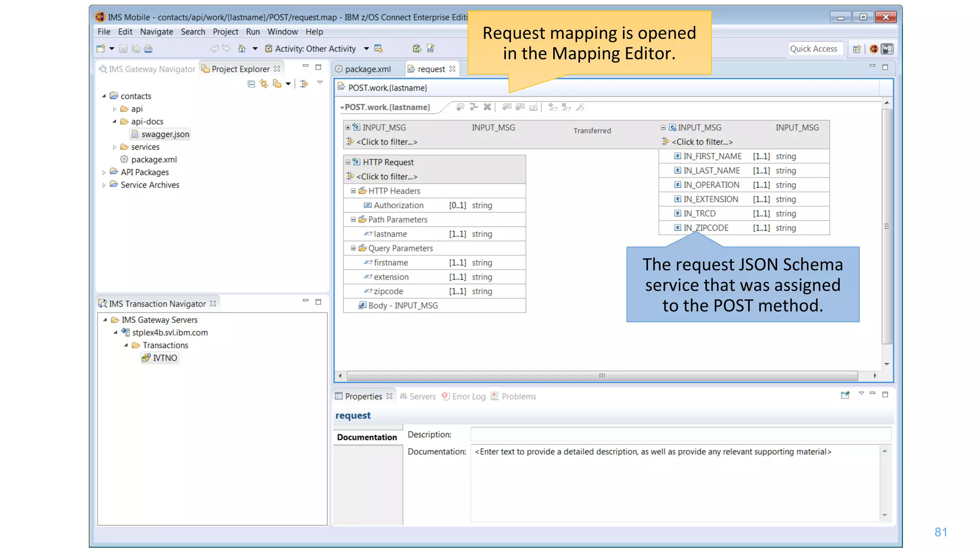Click the Open Perspective icon near Quick Access
The height and width of the screenshot is (551, 980).
[x=857, y=49]
